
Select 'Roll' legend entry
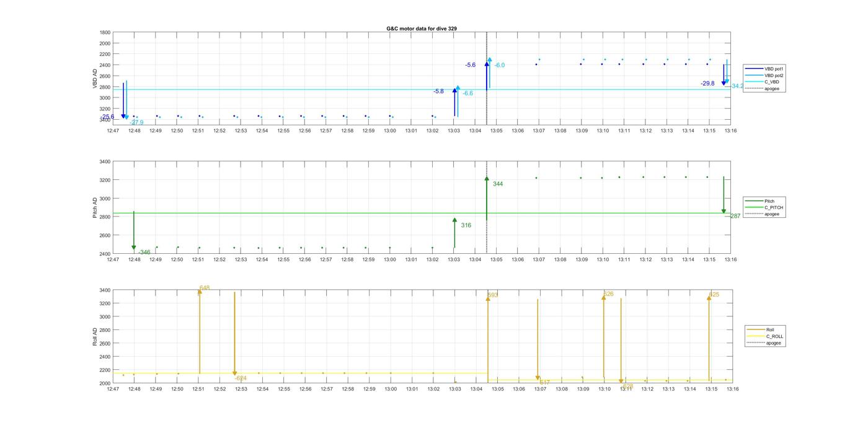click(761, 329)
